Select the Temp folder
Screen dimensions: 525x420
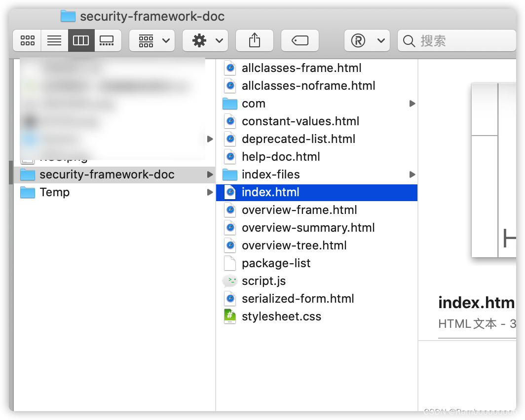114,192
